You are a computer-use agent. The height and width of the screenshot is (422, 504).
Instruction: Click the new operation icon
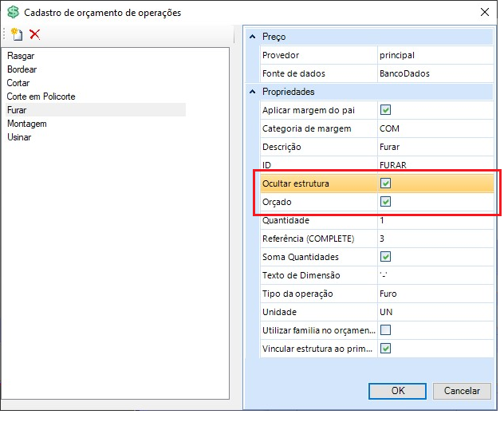tap(17, 34)
